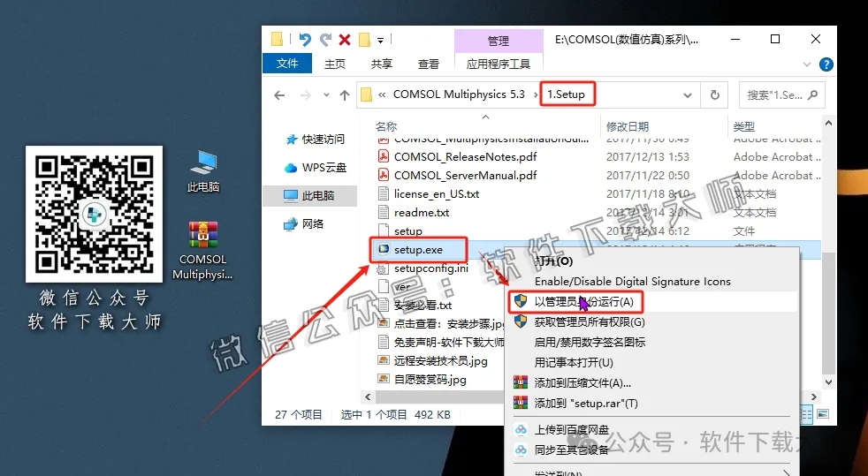Go up one folder level arrow
This screenshot has width=868, height=476.
pos(345,95)
